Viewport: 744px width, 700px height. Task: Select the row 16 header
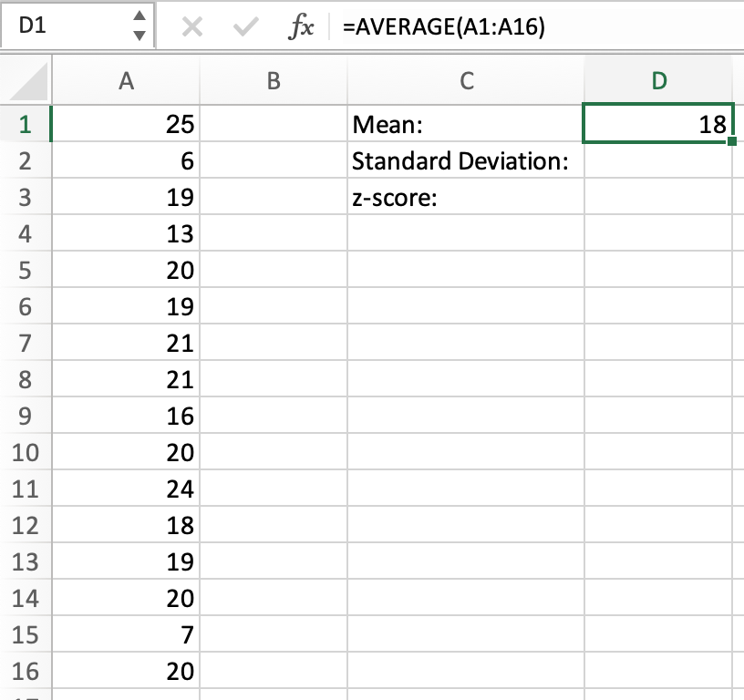pos(25,672)
